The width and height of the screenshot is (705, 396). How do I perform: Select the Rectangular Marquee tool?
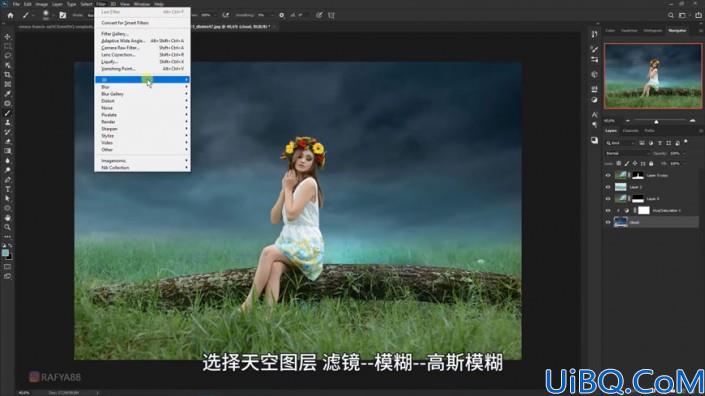[x=8, y=46]
